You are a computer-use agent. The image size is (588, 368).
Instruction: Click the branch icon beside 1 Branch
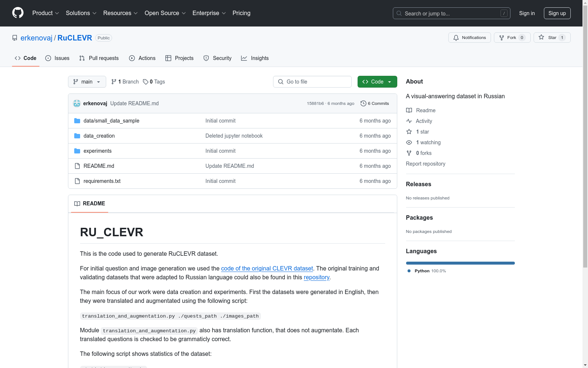tap(114, 82)
